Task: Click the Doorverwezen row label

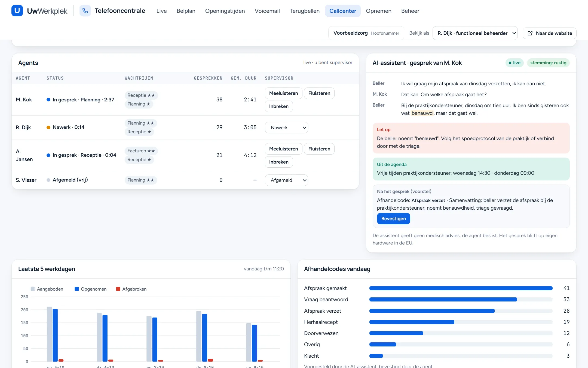Action: 321,333
